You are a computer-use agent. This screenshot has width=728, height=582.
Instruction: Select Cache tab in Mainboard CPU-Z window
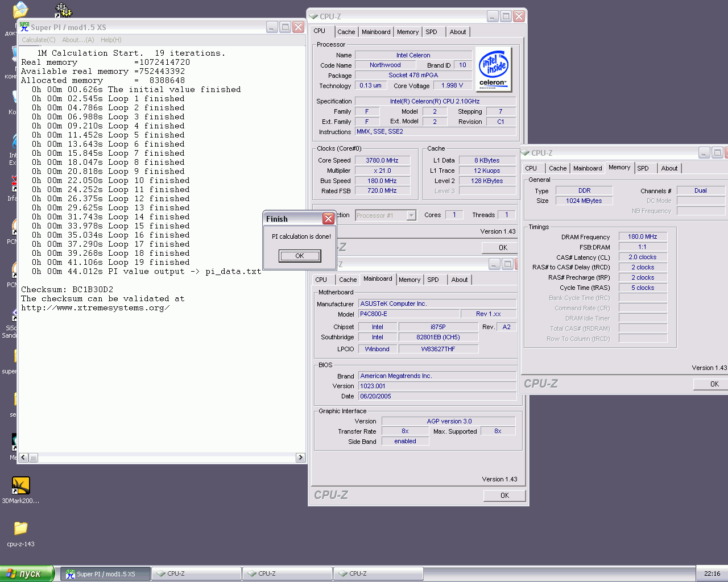click(348, 280)
